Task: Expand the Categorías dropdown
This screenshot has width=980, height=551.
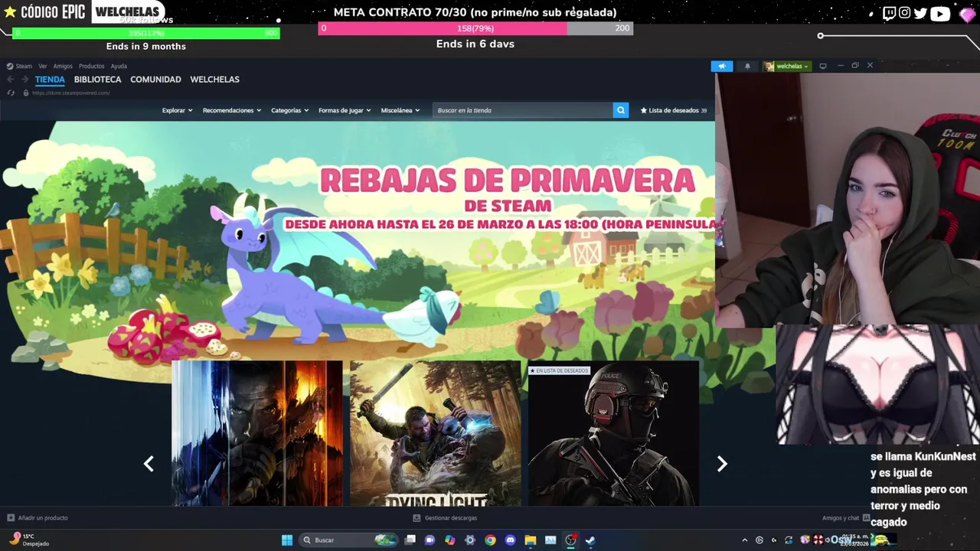Action: 290,110
